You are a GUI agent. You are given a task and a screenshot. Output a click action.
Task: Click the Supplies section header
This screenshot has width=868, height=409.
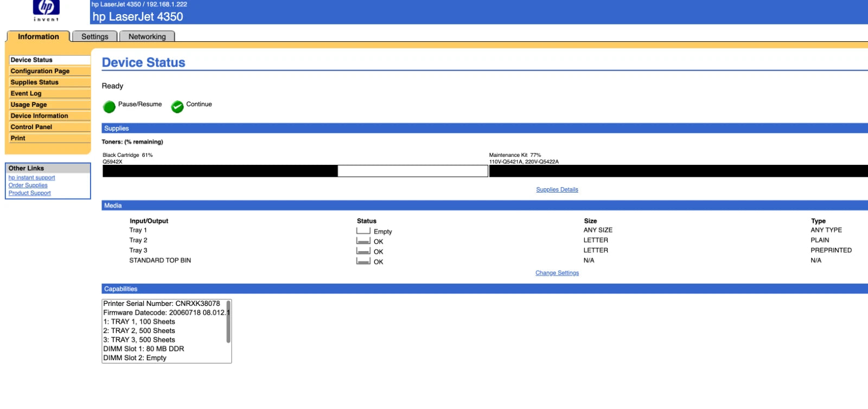pyautogui.click(x=485, y=129)
